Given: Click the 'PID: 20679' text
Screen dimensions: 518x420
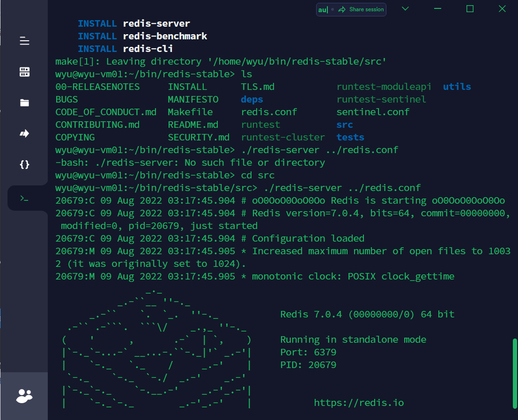Looking at the screenshot, I should tap(308, 365).
